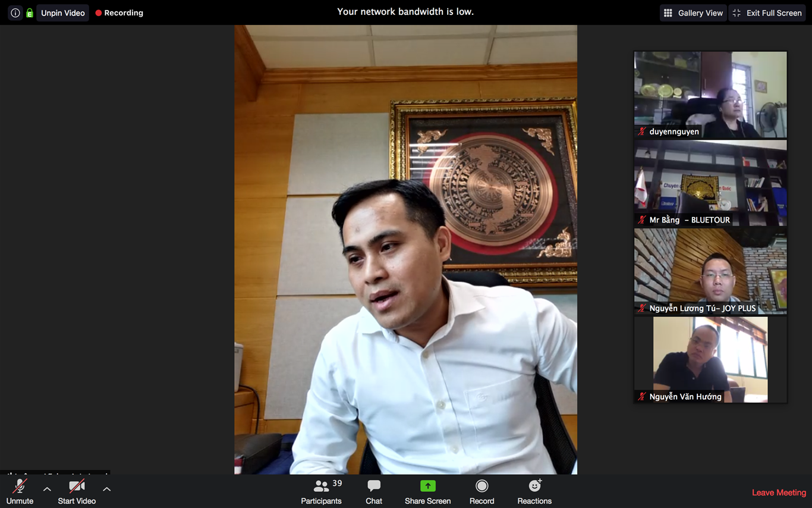The width and height of the screenshot is (812, 508).
Task: Start recording with the Record button
Action: click(481, 492)
